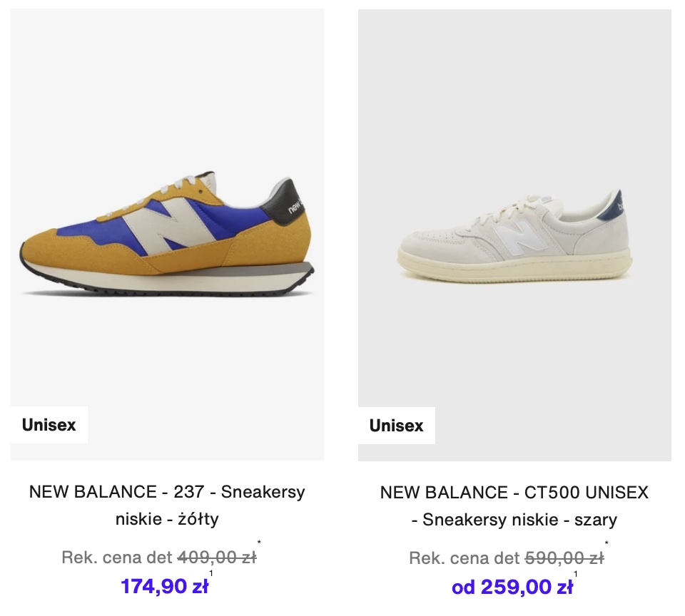Click the od 259,00 zł sale price
685x616 pixels.
click(512, 587)
